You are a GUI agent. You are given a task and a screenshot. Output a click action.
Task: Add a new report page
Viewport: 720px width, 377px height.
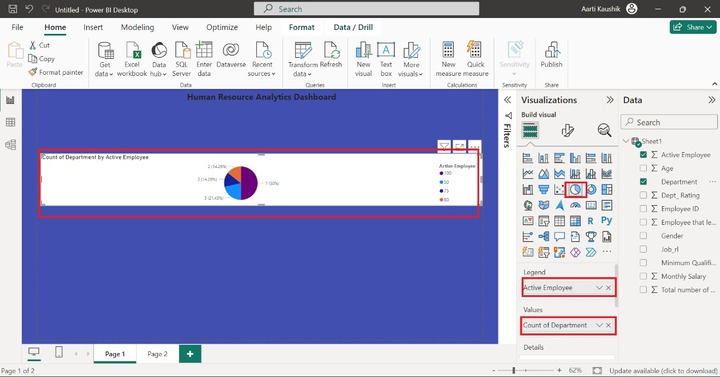point(190,354)
